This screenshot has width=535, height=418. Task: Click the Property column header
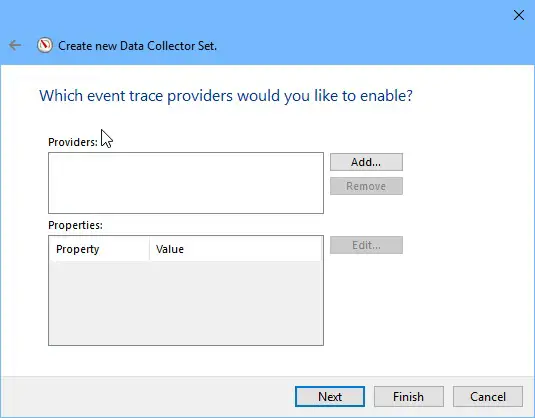pos(99,249)
